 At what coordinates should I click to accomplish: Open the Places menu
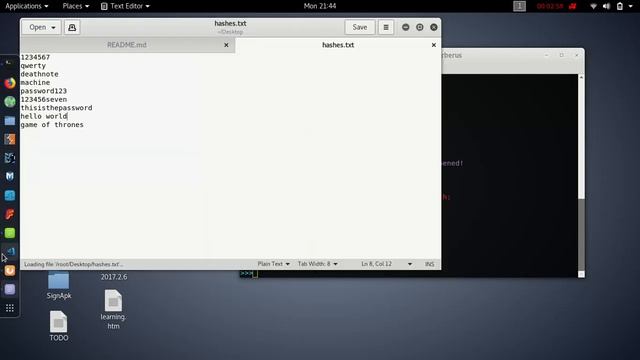click(x=76, y=6)
